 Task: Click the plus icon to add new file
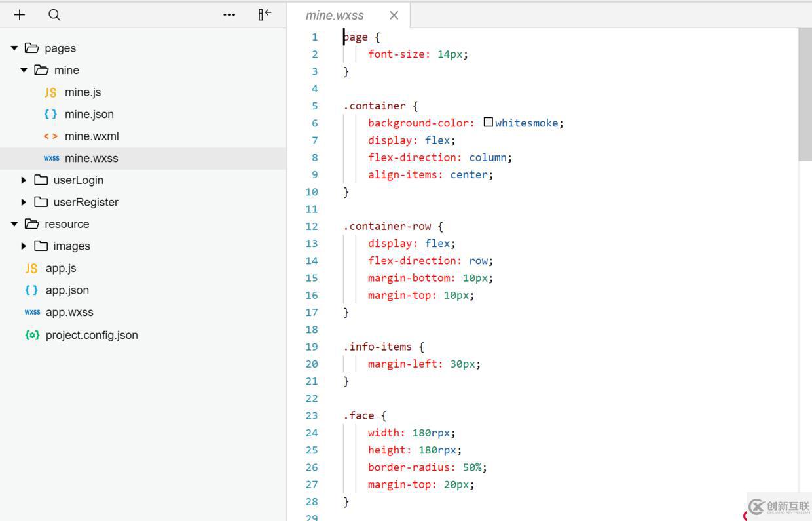pyautogui.click(x=20, y=14)
